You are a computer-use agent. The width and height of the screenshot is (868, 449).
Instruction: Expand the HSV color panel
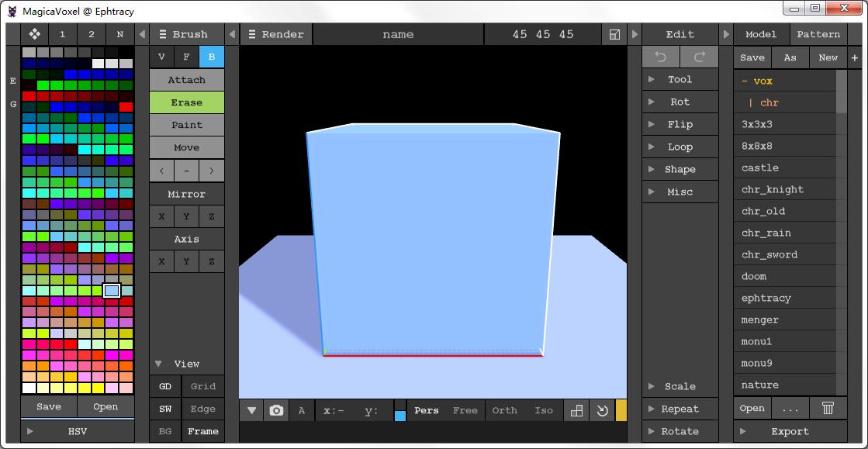click(x=78, y=431)
